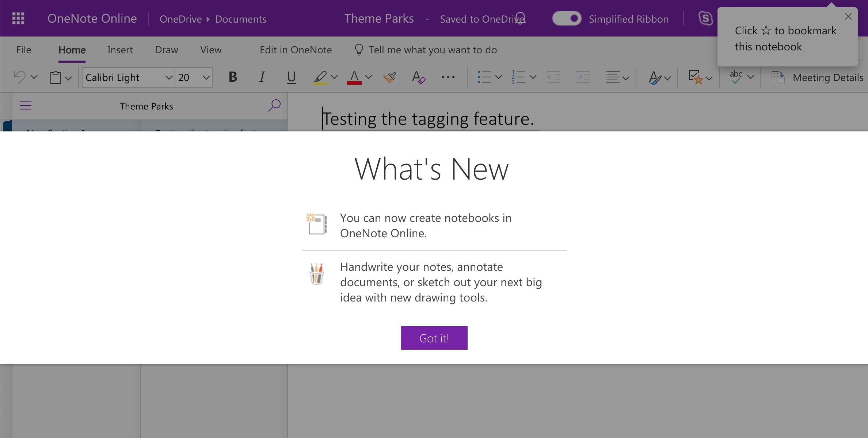Expand the highlight color dropdown arrow

(334, 77)
